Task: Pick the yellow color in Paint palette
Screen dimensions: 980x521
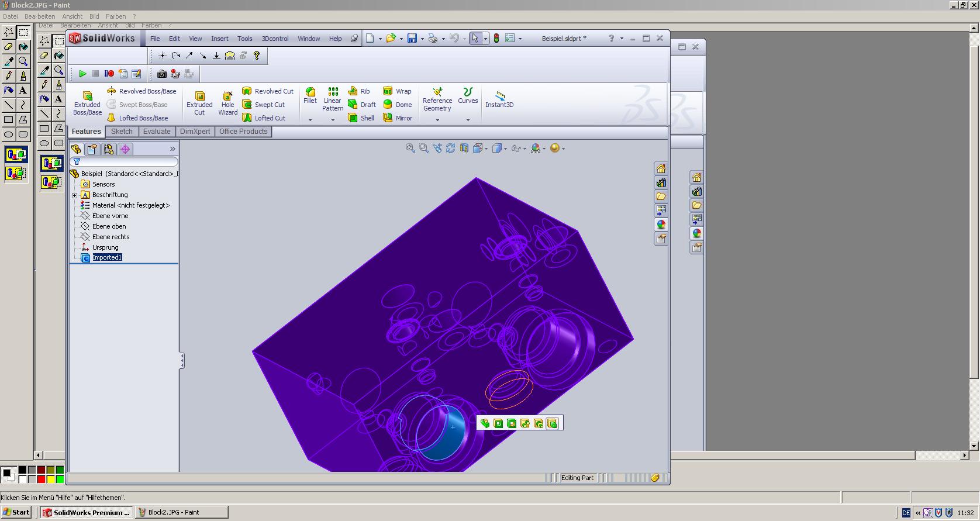Action: (x=51, y=479)
